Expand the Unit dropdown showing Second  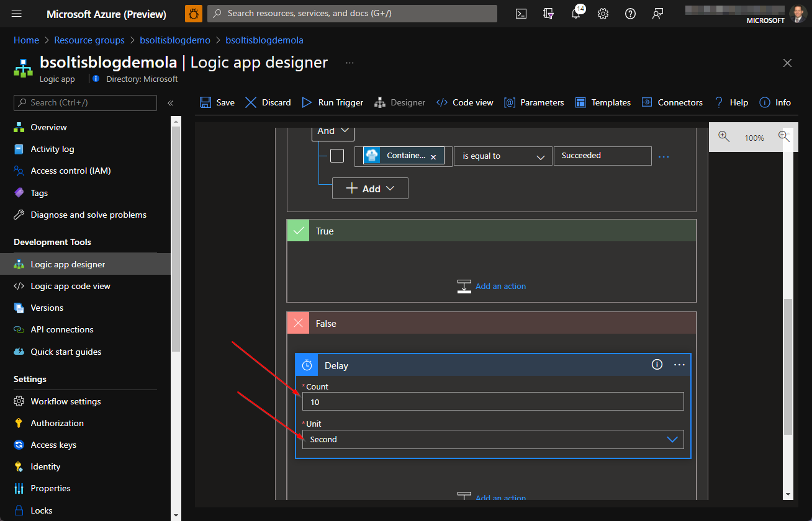[x=493, y=439]
